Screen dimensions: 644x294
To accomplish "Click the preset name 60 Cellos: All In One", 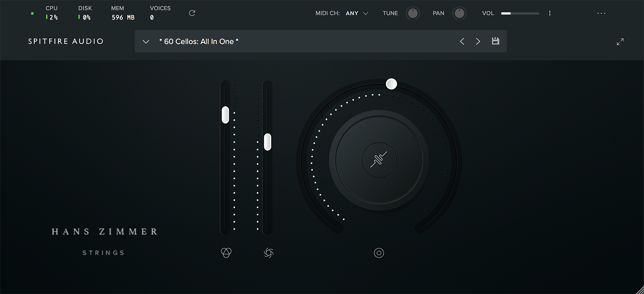I will pos(199,42).
